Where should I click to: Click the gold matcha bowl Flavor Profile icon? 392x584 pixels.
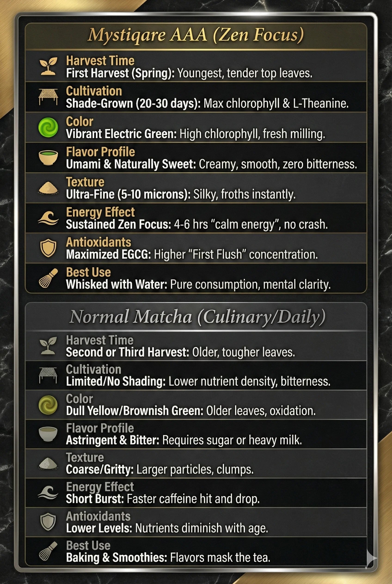click(48, 157)
